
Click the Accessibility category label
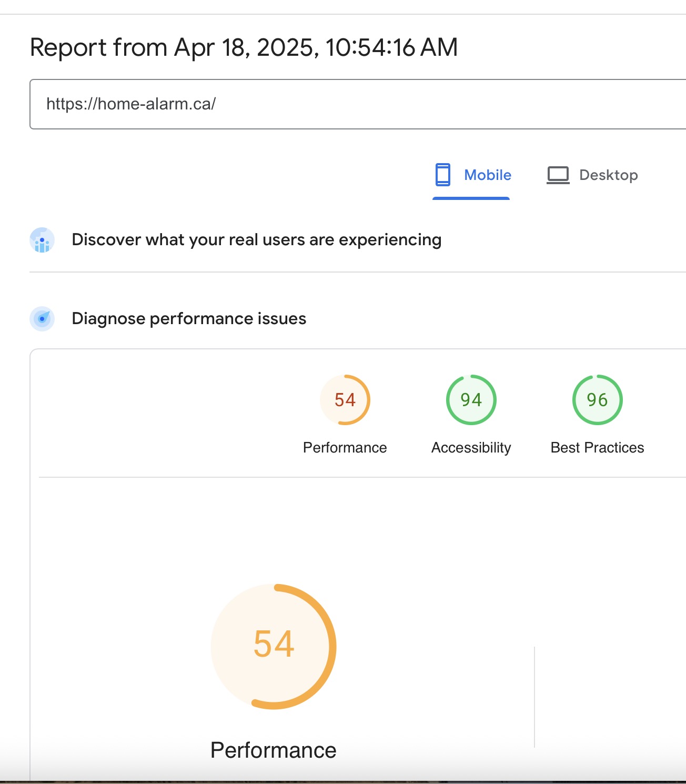(x=471, y=448)
